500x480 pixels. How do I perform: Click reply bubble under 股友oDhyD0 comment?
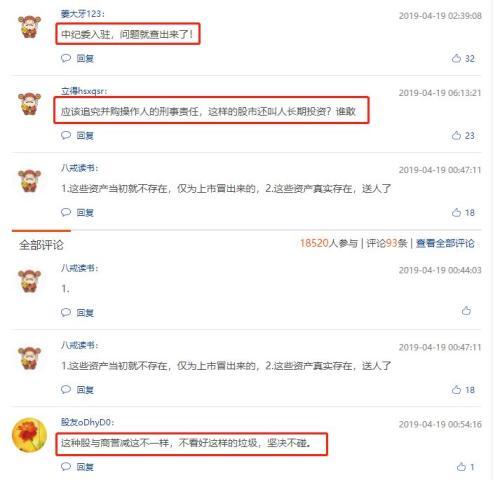[x=66, y=467]
